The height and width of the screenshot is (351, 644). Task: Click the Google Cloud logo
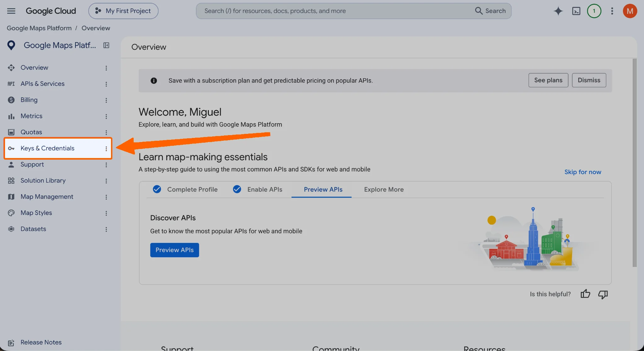(x=51, y=11)
